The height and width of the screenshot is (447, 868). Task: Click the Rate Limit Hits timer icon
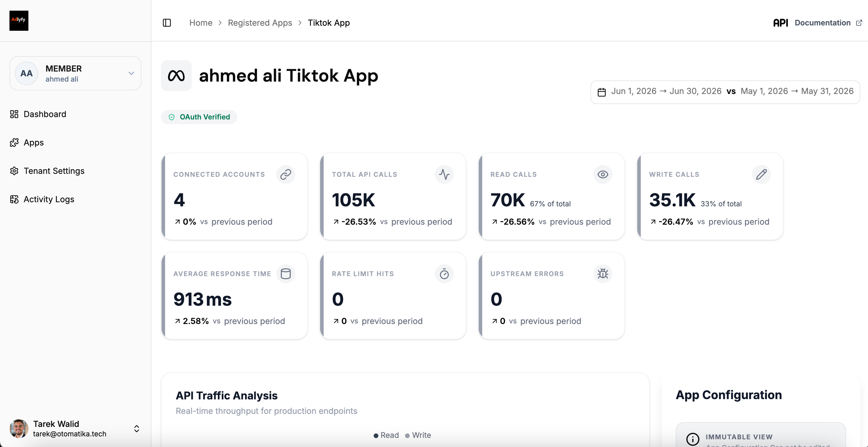444,274
